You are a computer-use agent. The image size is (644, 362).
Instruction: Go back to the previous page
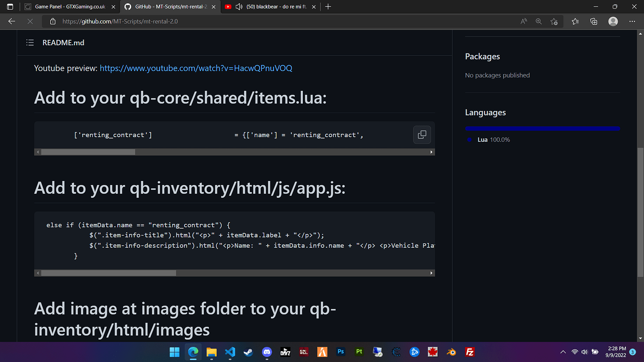(x=12, y=21)
